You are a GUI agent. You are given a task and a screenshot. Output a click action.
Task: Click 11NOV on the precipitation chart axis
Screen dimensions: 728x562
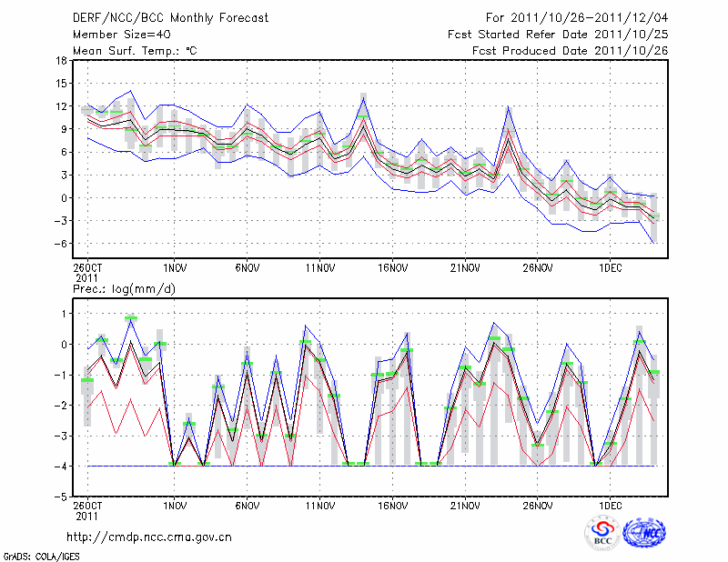point(319,505)
